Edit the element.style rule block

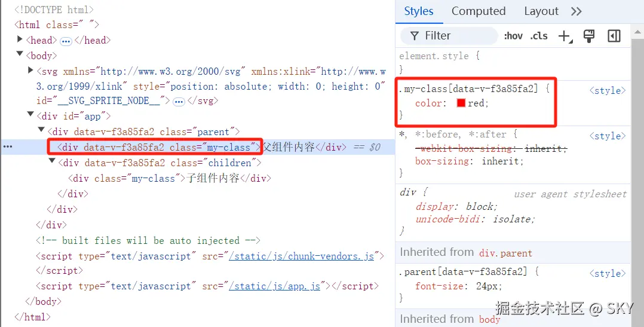click(x=440, y=62)
